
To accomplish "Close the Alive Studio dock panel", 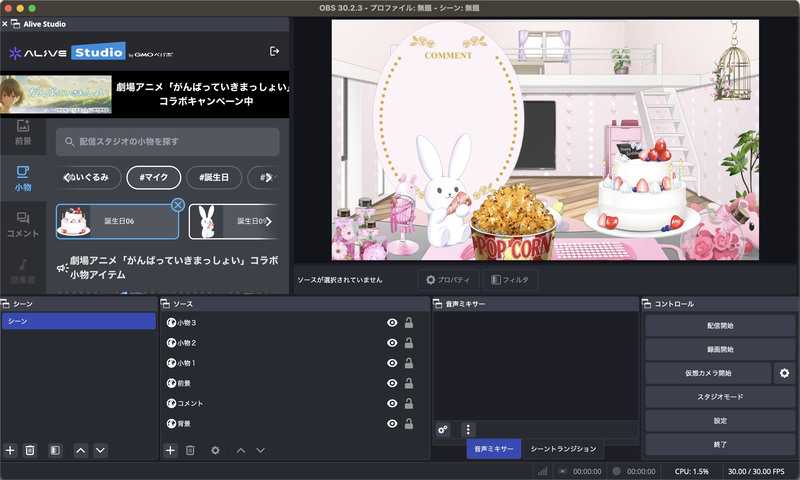I will pos(5,24).
